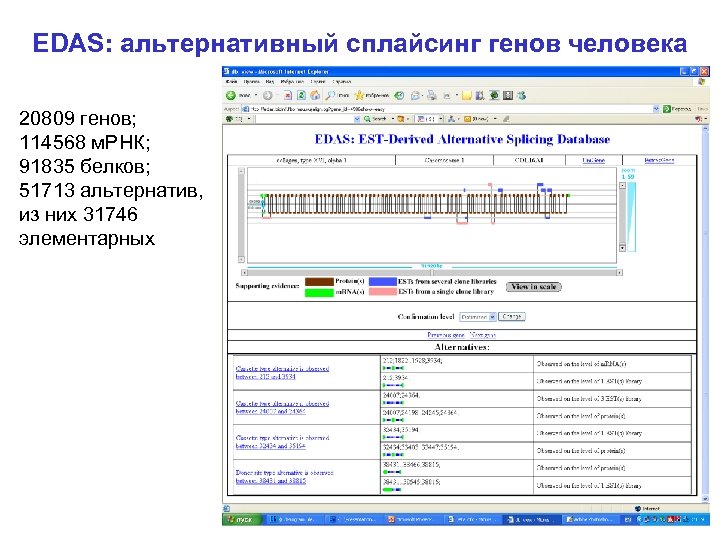Expand the Google toolbar search field dropdown
The height and width of the screenshot is (540, 720).
[x=357, y=119]
